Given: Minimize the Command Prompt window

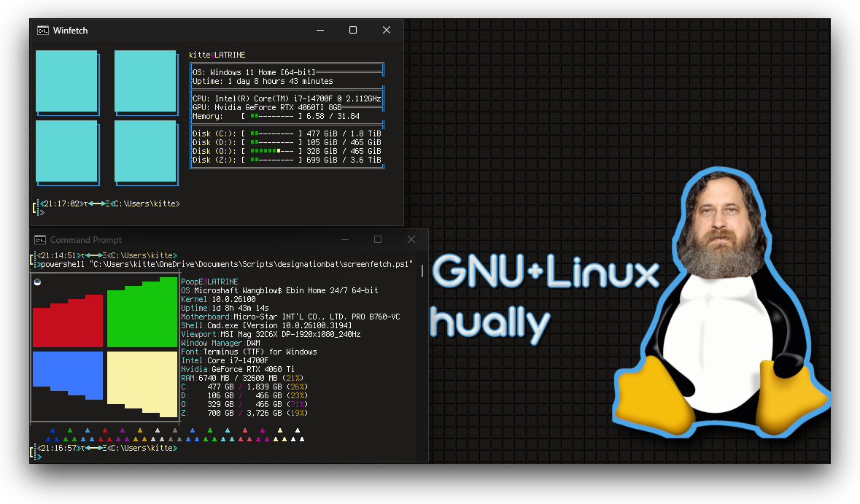Looking at the screenshot, I should click(x=345, y=240).
